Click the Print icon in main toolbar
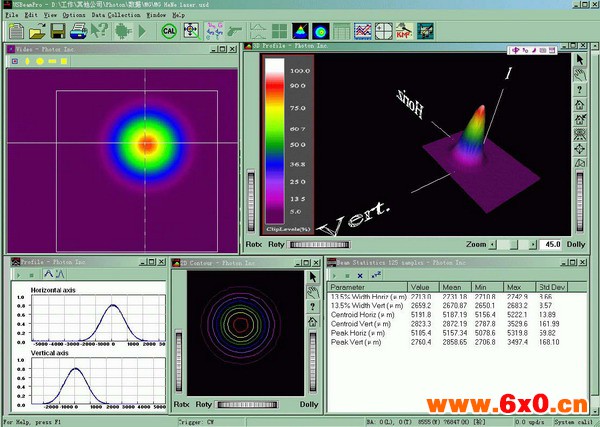Screen dimensions: 600x427 (x=80, y=31)
